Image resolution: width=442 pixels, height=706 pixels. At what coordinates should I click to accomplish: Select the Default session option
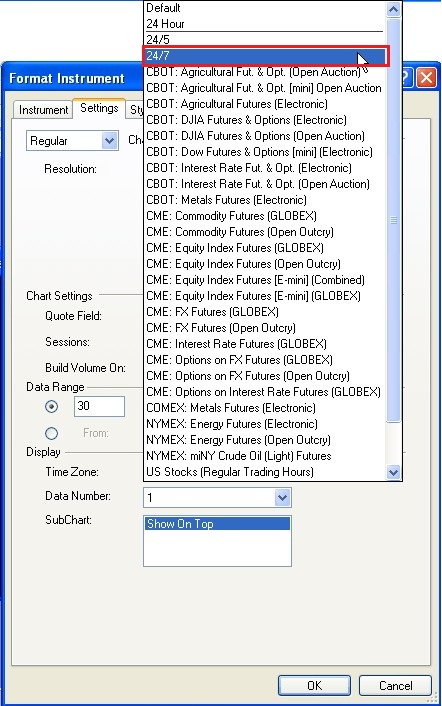265,8
